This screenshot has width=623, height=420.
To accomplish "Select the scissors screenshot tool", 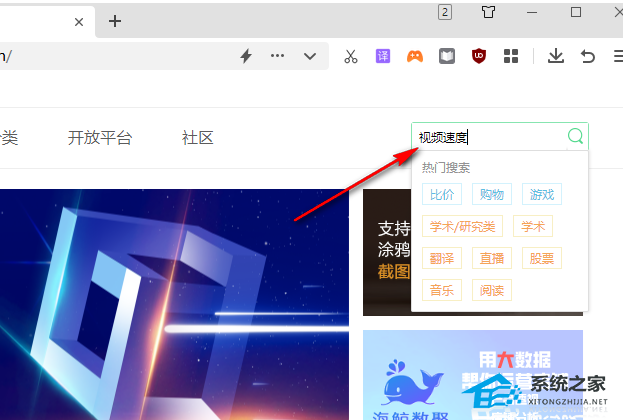I will [x=350, y=56].
